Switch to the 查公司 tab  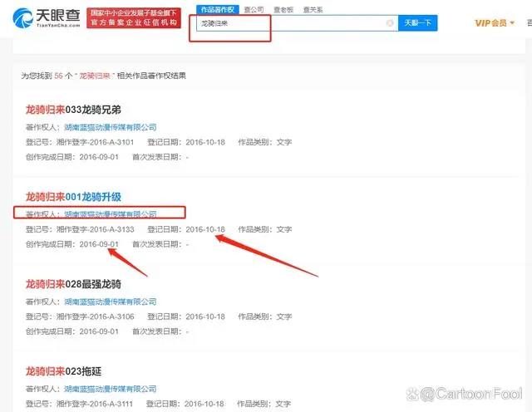[x=254, y=10]
